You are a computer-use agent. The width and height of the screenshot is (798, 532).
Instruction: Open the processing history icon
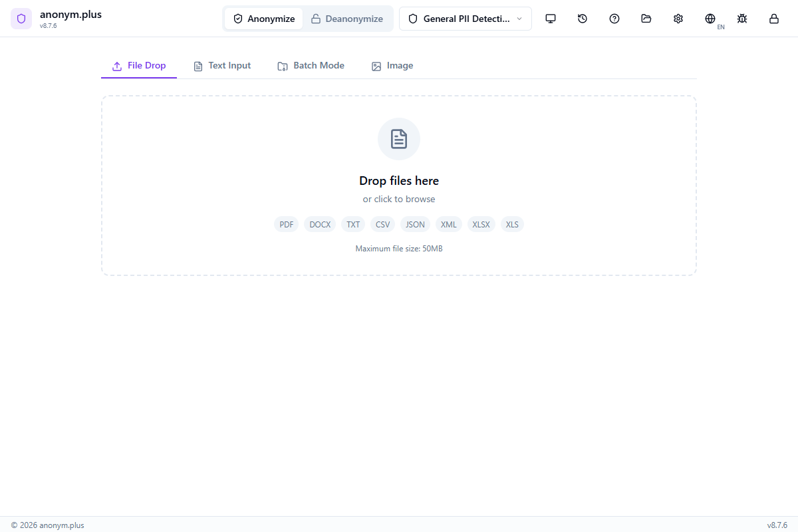click(x=583, y=19)
